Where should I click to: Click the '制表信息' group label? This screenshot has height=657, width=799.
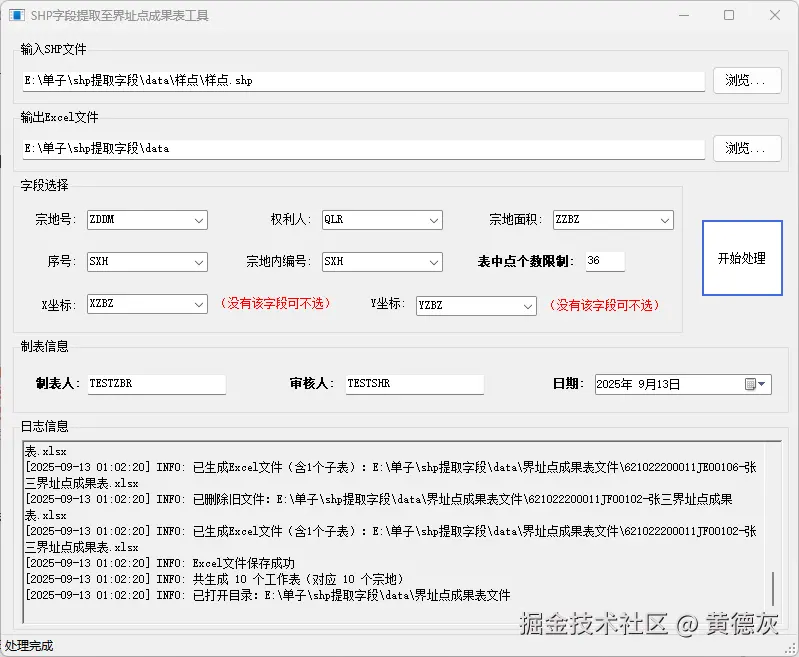pyautogui.click(x=44, y=347)
